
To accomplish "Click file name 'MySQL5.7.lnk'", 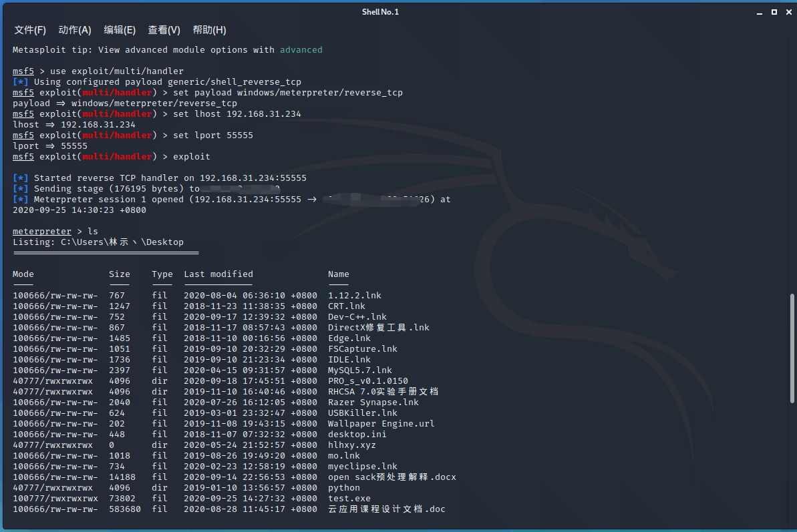I will [360, 370].
